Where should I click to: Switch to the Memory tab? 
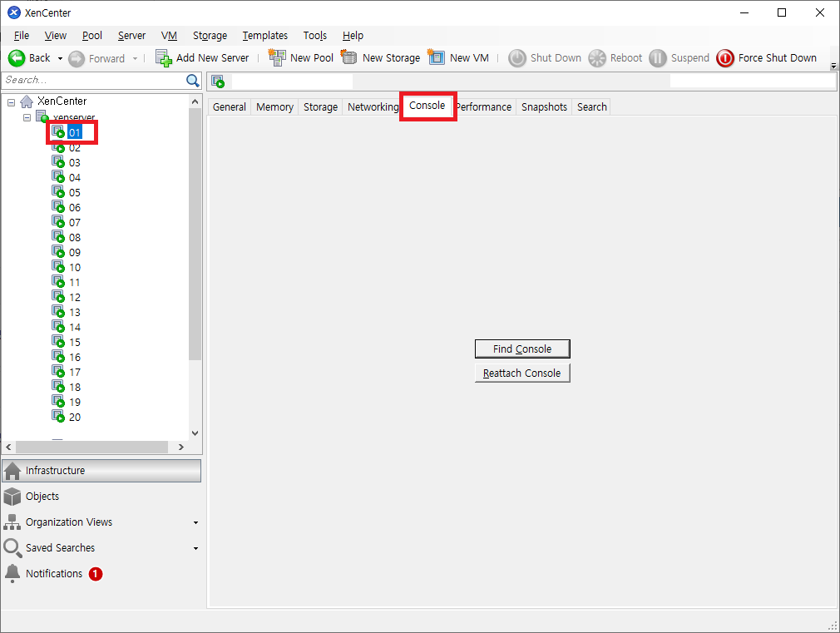[274, 106]
